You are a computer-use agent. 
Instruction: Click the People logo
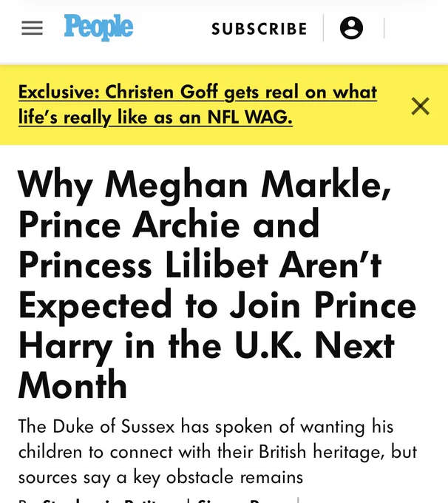(x=98, y=27)
